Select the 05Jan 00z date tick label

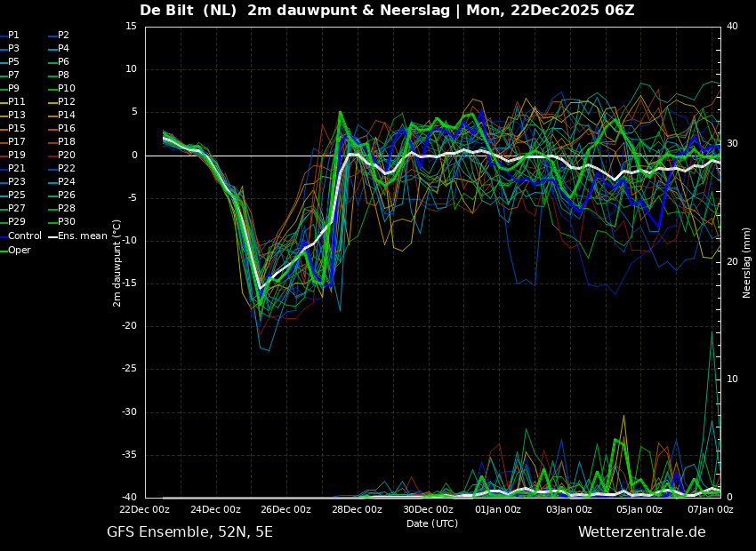point(639,509)
